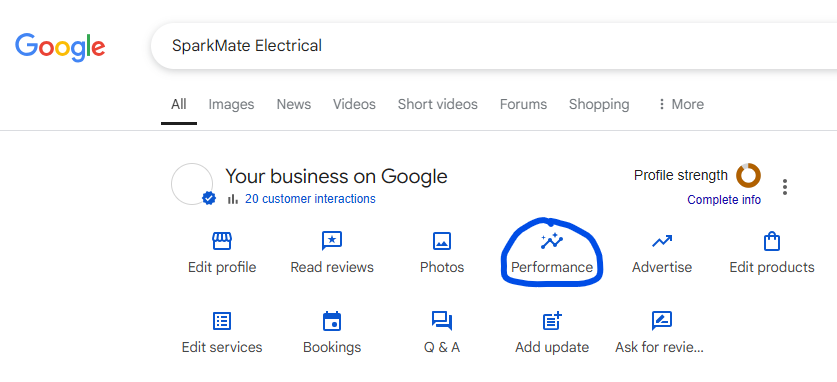The image size is (837, 382).
Task: Open the Complete info link
Action: [x=724, y=200]
